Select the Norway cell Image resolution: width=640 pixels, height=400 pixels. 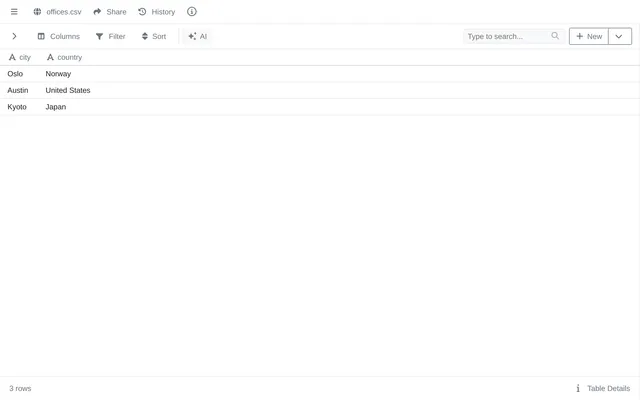[x=58, y=74]
